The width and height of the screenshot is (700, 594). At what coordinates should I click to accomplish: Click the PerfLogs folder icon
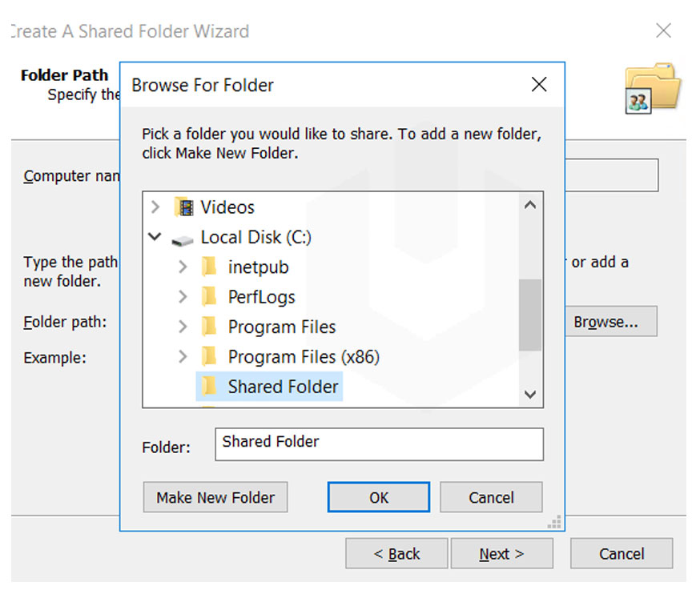[207, 296]
